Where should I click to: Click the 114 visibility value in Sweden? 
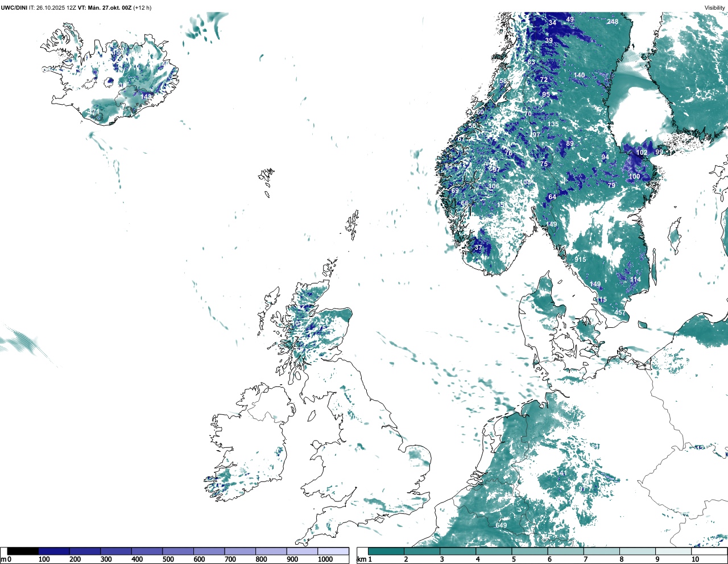tap(635, 279)
